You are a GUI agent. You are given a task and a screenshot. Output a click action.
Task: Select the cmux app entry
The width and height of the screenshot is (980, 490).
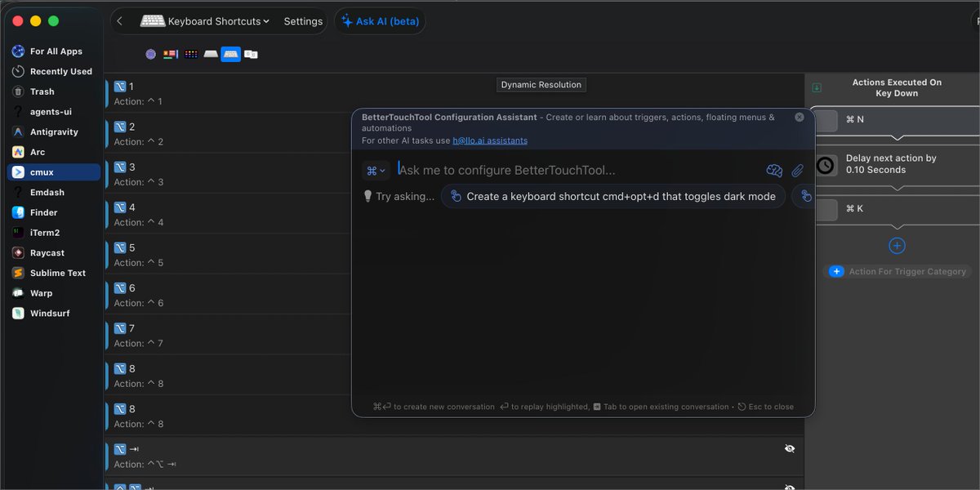[x=54, y=172]
